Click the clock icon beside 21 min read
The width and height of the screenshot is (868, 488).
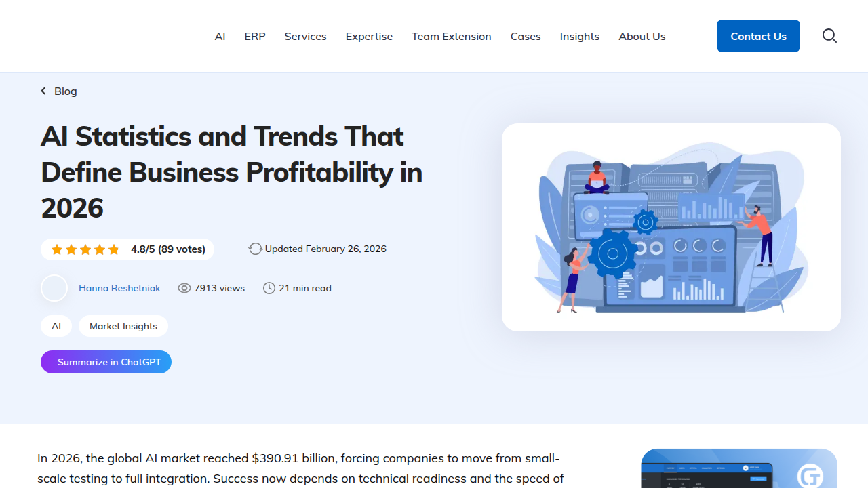[269, 288]
